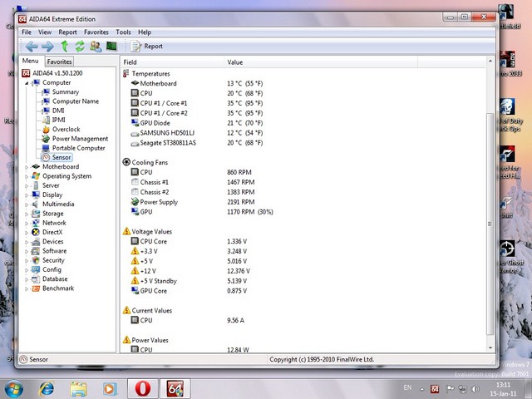Click the green Up level arrow
Viewport: 532px width, 399px height.
pyautogui.click(x=65, y=47)
